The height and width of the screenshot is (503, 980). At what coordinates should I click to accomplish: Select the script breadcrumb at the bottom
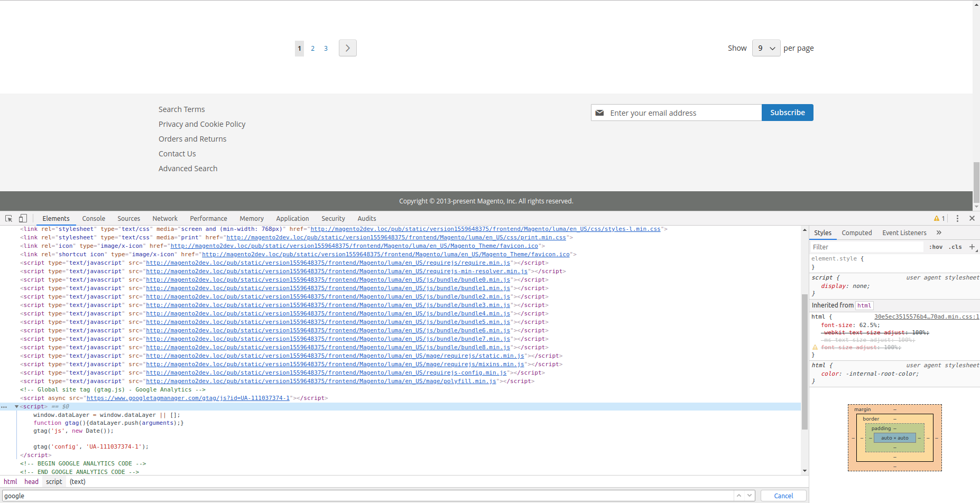tap(53, 481)
